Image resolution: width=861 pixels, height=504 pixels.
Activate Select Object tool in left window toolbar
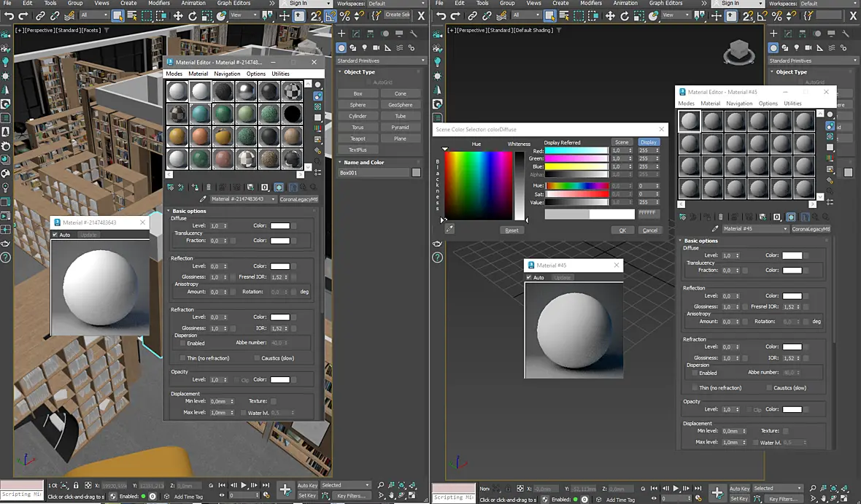tap(118, 16)
